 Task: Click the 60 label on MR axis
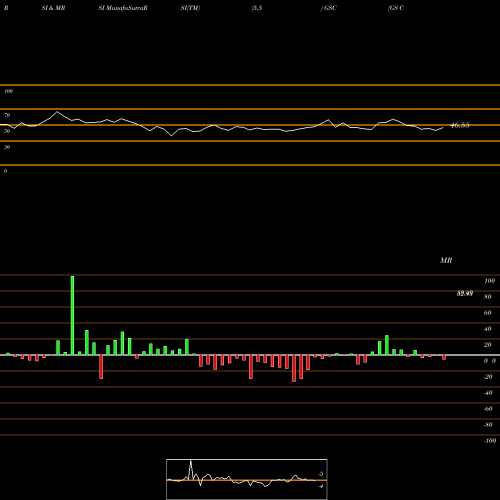point(487,313)
